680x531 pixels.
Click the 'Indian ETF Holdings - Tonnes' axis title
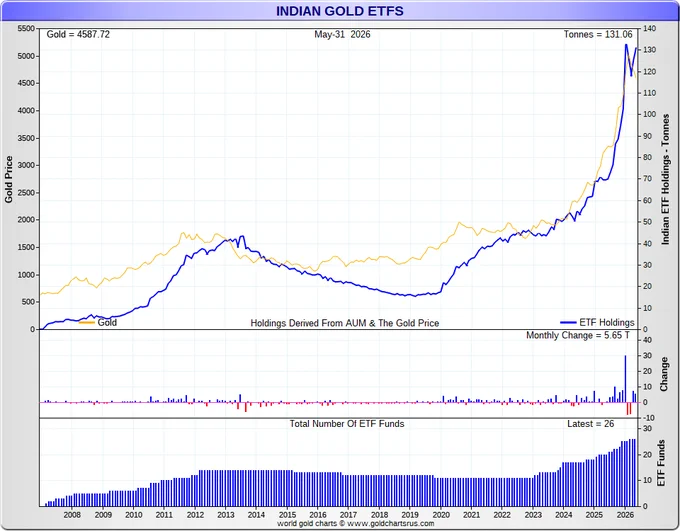click(665, 179)
